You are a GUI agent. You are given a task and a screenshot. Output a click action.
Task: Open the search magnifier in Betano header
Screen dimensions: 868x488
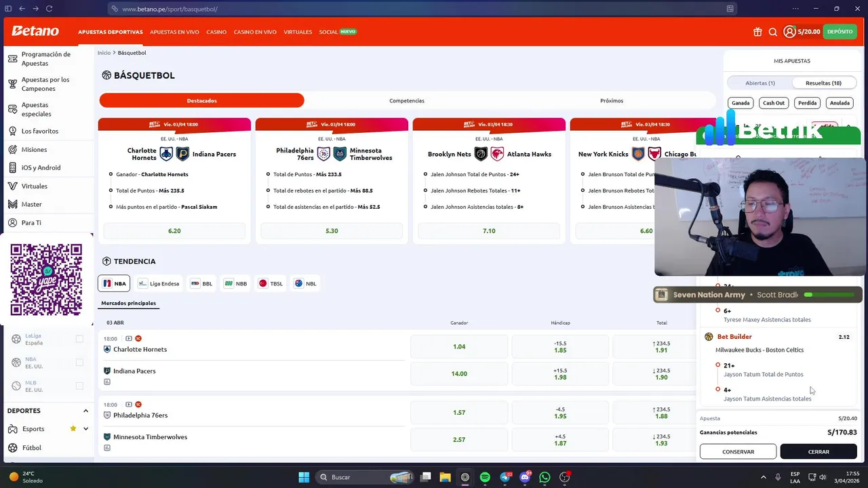pos(773,32)
